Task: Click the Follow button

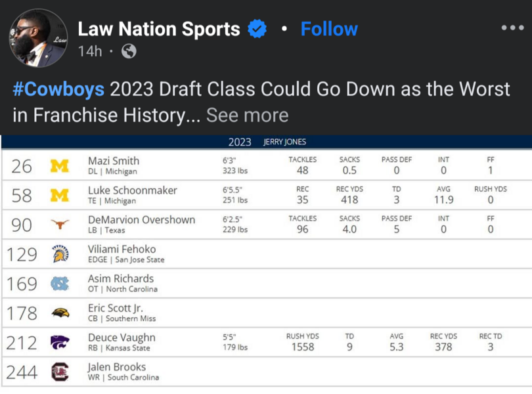Action: tap(328, 30)
